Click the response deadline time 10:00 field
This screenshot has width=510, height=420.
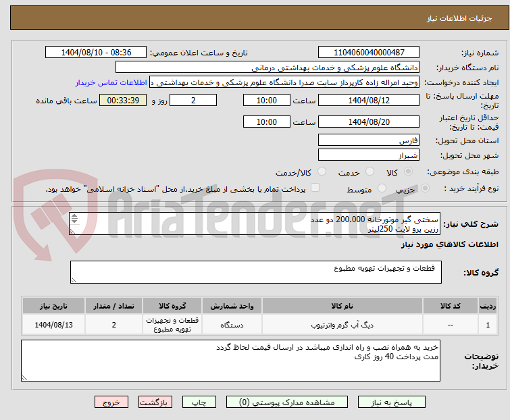click(x=266, y=100)
